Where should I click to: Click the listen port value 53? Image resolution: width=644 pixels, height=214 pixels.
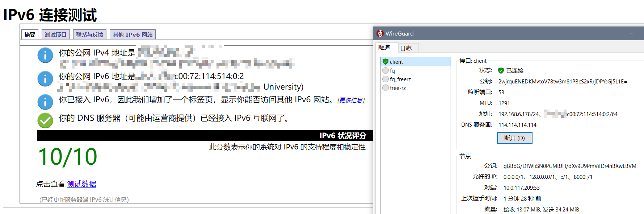click(x=501, y=92)
